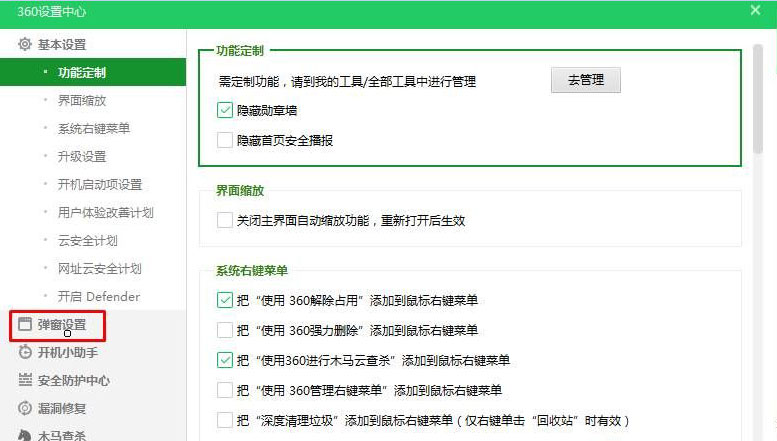Click the target icon beside 漏洞修复

pos(25,408)
